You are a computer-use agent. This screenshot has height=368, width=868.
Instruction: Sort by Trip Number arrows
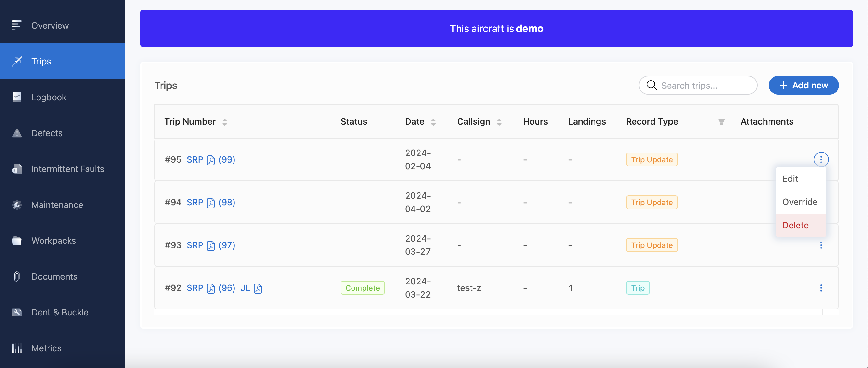(x=224, y=122)
